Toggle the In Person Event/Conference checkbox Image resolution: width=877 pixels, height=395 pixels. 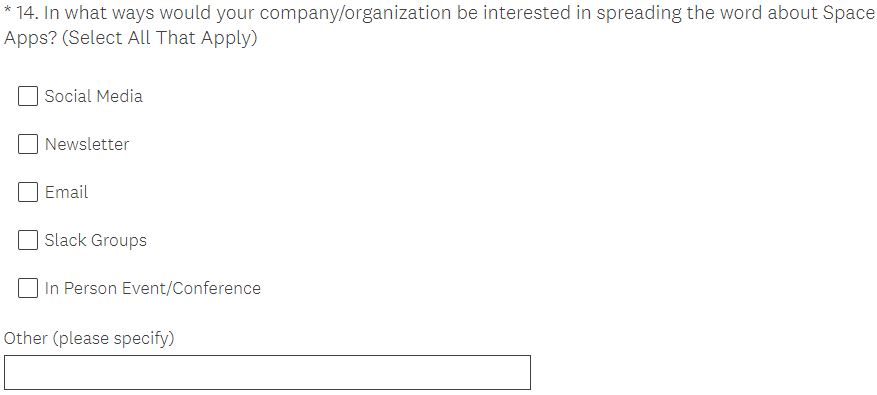click(27, 289)
